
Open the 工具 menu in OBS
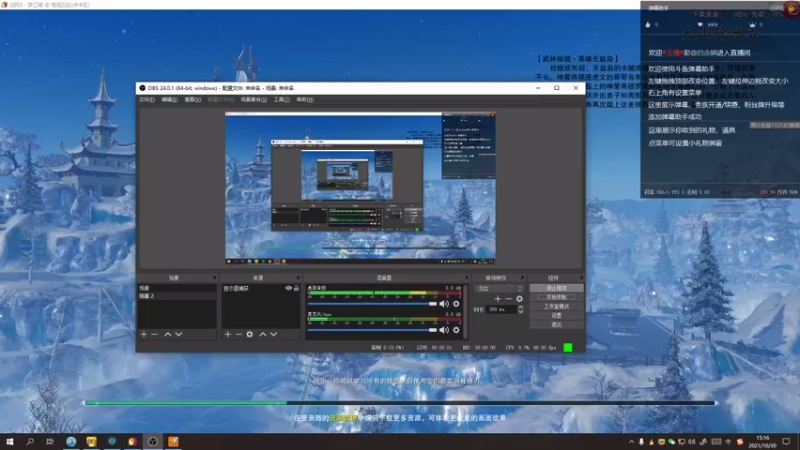(282, 99)
